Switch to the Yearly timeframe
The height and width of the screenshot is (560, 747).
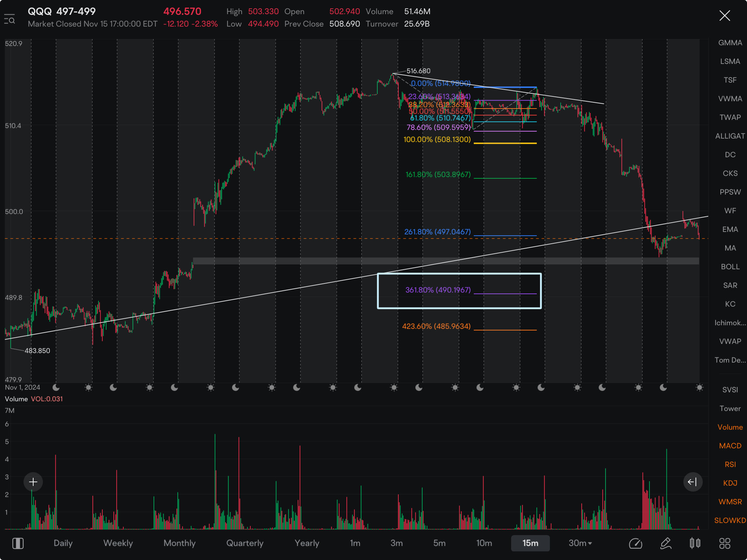tap(307, 543)
